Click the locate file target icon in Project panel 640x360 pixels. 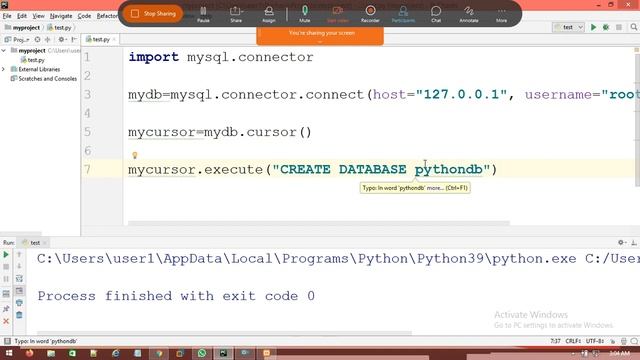pos(37,40)
